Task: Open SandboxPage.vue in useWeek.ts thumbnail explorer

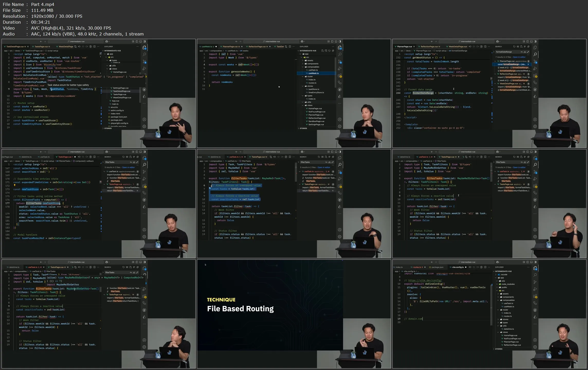Action: coord(316,121)
